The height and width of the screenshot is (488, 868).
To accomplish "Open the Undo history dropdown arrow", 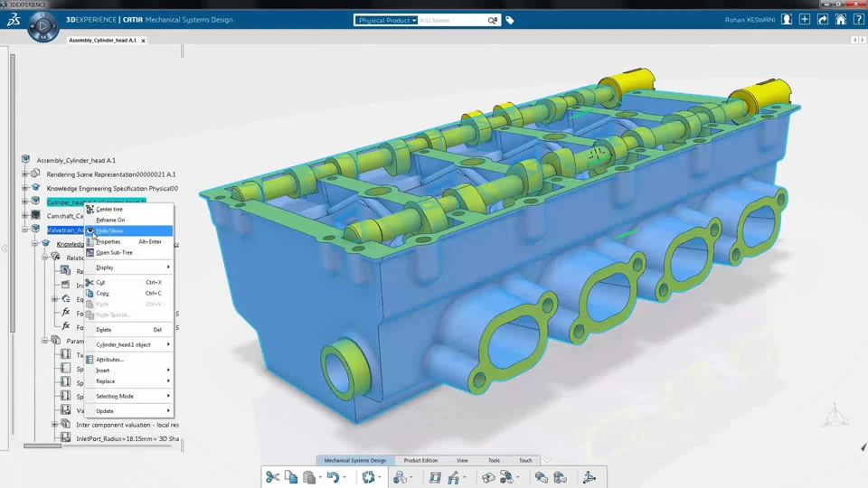I will pos(344,477).
